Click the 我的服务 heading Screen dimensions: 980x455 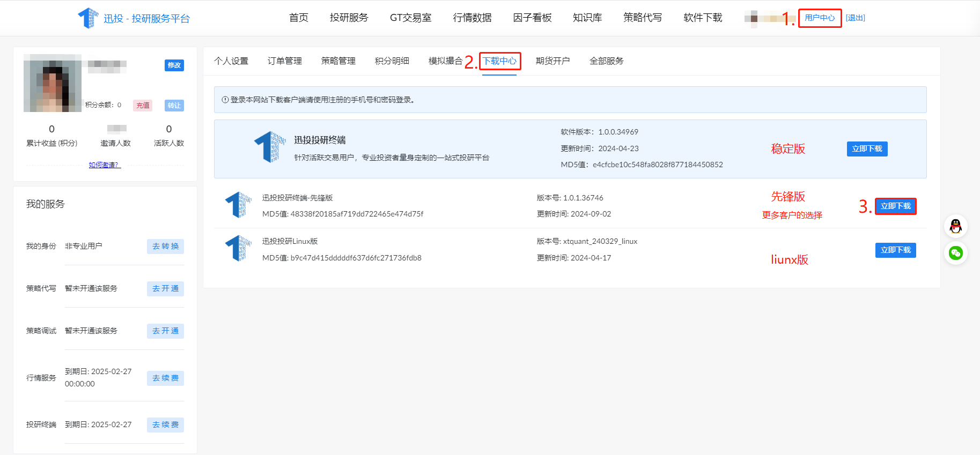point(46,204)
